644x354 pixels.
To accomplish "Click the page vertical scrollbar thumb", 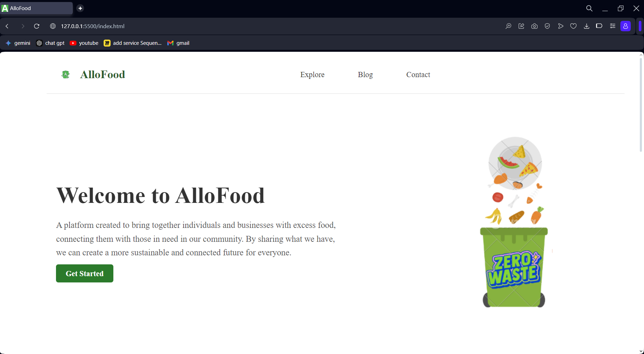I will pos(641,105).
